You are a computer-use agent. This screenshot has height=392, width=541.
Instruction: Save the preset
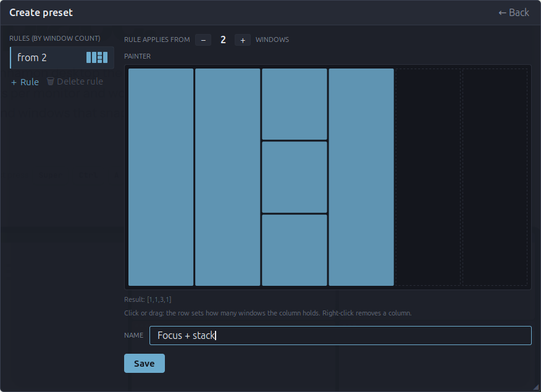point(145,364)
